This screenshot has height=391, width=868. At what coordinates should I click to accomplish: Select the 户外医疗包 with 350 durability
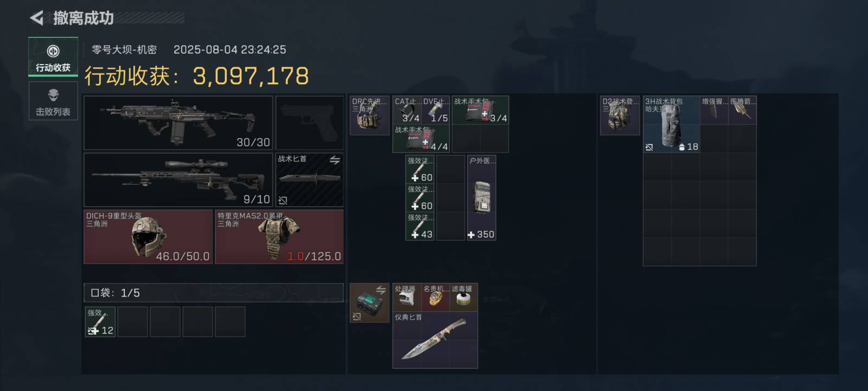(482, 198)
